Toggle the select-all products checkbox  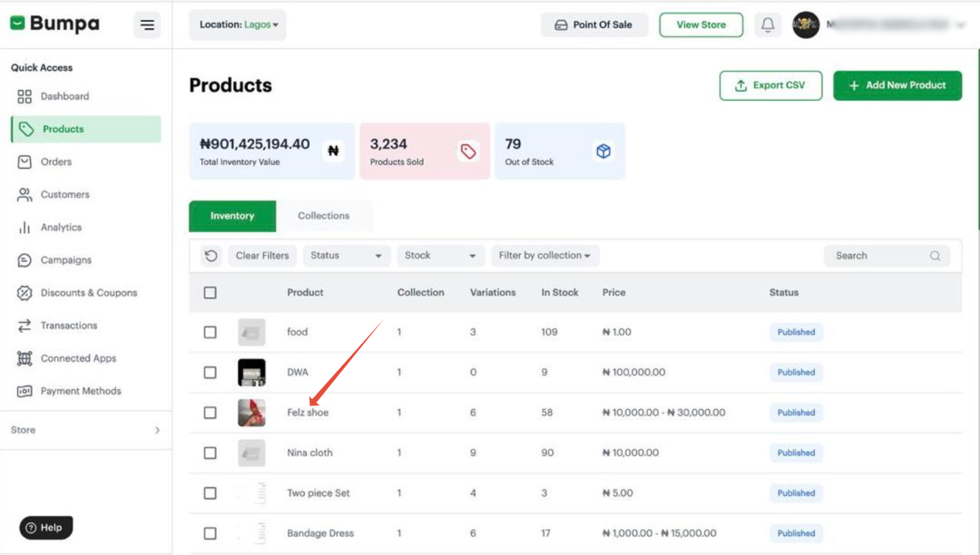[210, 293]
